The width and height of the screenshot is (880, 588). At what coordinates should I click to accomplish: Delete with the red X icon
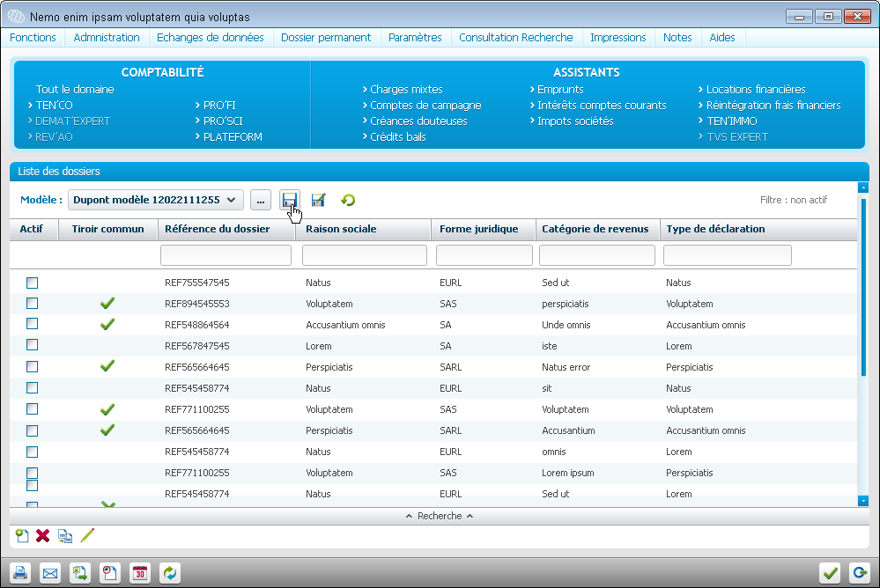click(x=42, y=535)
